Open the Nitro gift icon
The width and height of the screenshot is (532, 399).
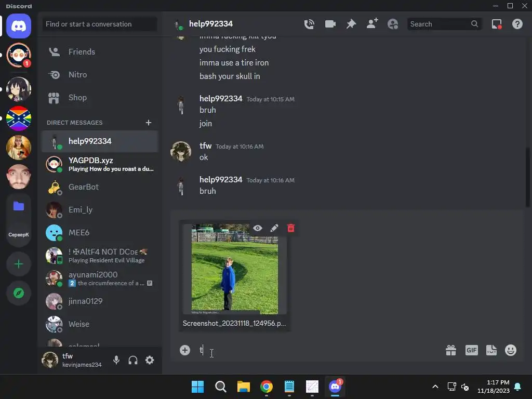[451, 350]
